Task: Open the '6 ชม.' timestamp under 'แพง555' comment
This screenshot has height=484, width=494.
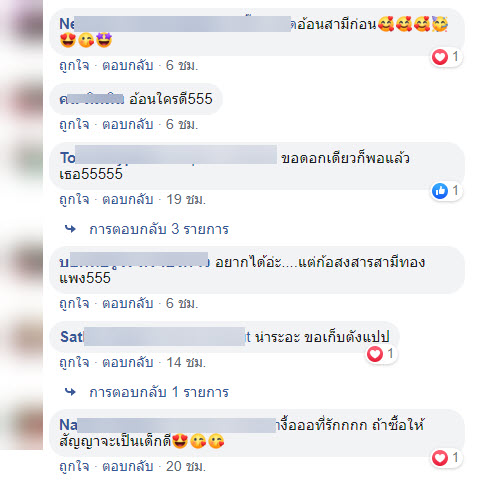Action: click(x=182, y=304)
